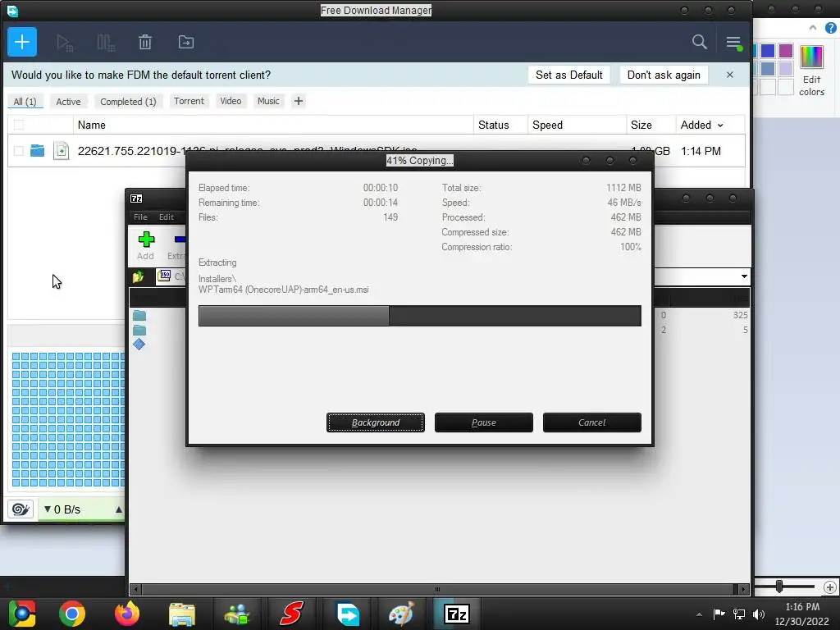Tick the checkbox of the 22621.755 download row
The width and height of the screenshot is (840, 630).
(19, 151)
